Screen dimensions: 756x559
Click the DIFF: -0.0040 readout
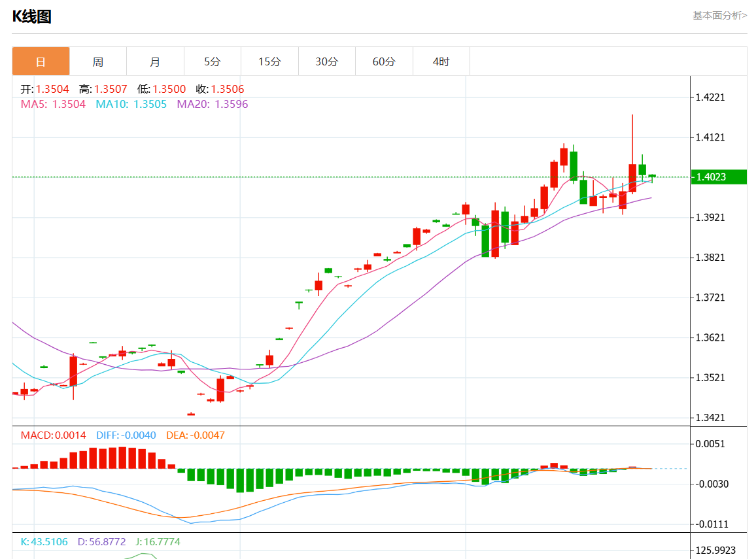pos(126,435)
